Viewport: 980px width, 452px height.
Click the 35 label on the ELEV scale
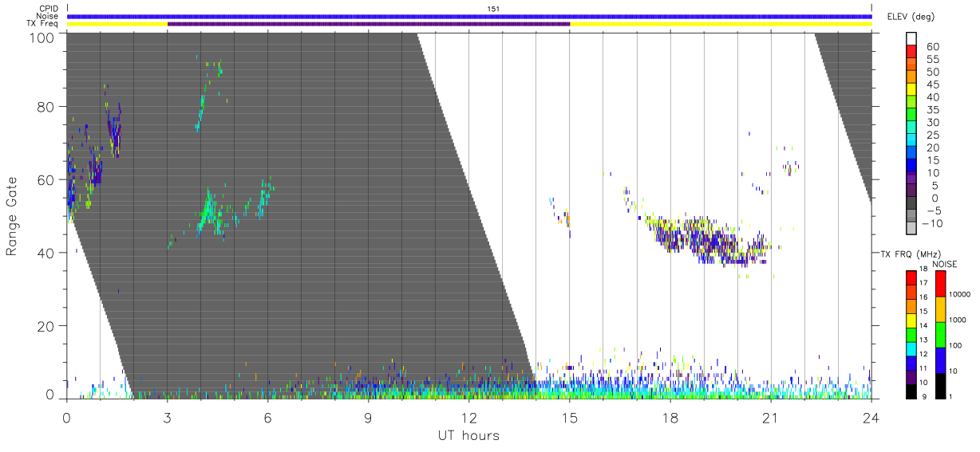point(933,110)
